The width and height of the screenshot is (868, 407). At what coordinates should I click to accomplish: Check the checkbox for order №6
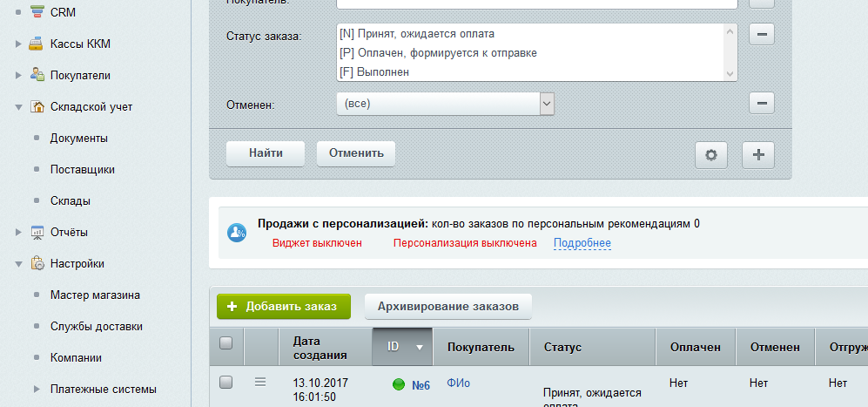click(226, 382)
